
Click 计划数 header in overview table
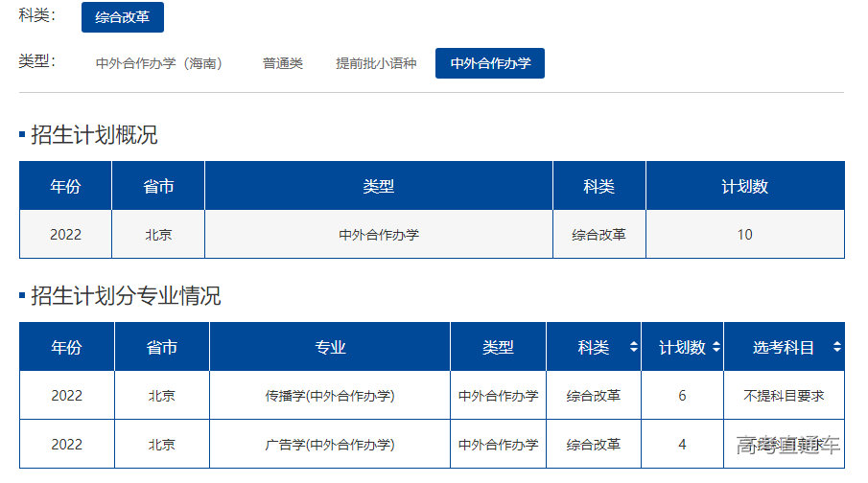click(745, 186)
